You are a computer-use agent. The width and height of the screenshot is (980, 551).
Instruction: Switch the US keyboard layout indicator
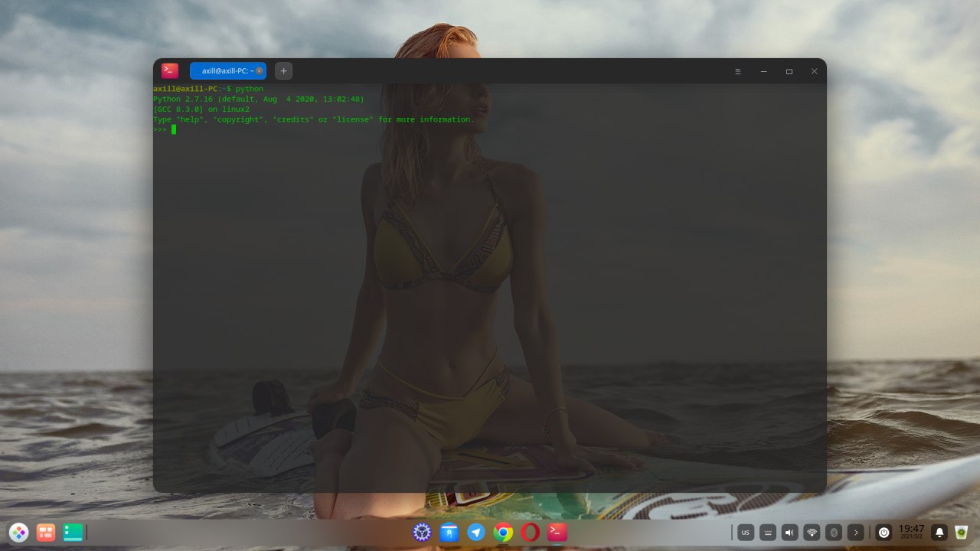(746, 533)
